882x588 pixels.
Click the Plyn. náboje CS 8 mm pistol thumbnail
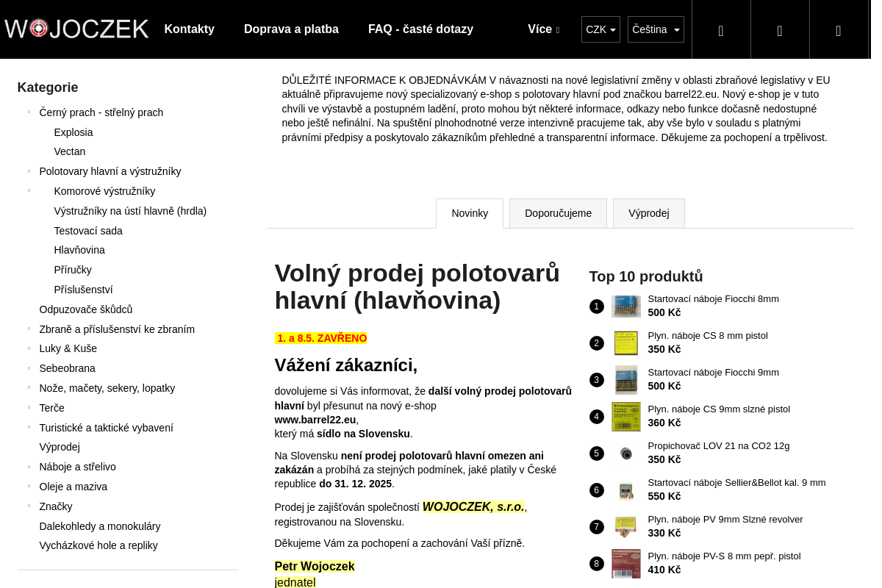(626, 343)
